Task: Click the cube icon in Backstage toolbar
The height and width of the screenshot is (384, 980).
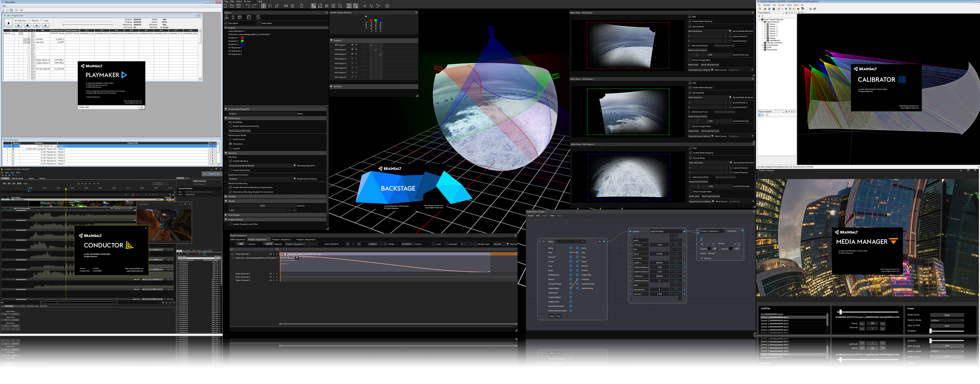Action: [293, 6]
